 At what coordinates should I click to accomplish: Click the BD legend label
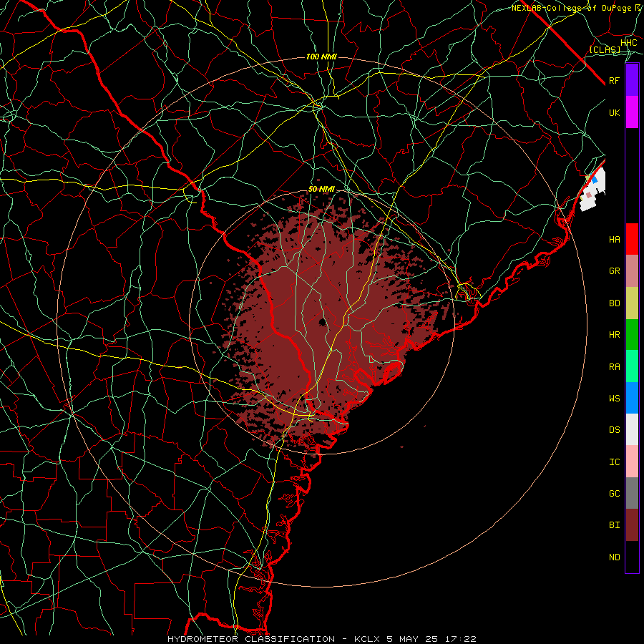point(614,303)
